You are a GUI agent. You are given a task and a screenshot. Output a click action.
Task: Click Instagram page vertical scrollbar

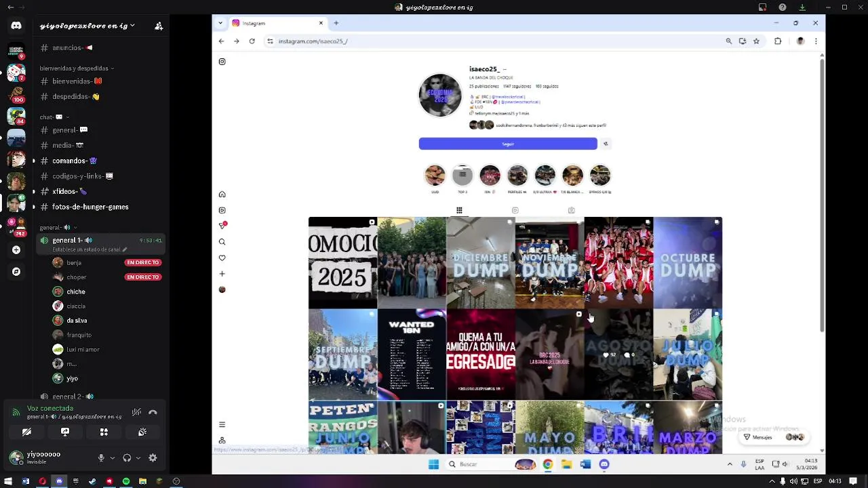click(822, 197)
